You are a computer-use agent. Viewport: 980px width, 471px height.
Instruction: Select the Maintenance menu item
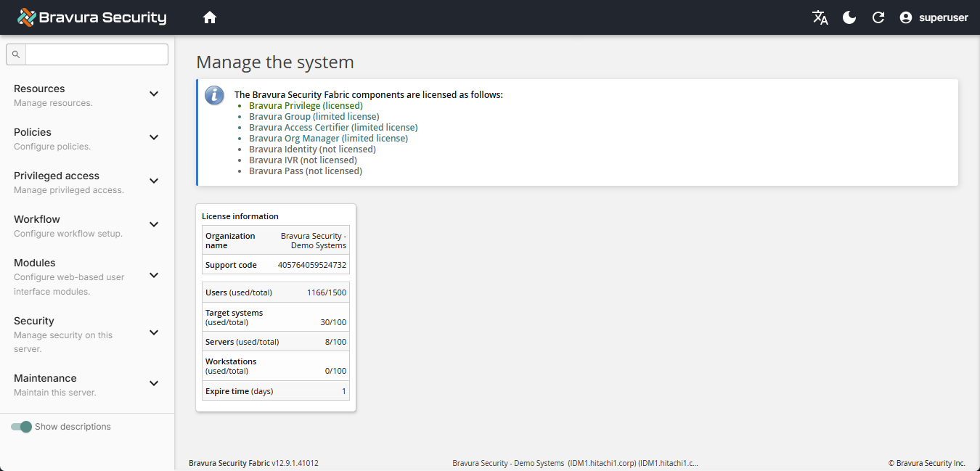[45, 378]
